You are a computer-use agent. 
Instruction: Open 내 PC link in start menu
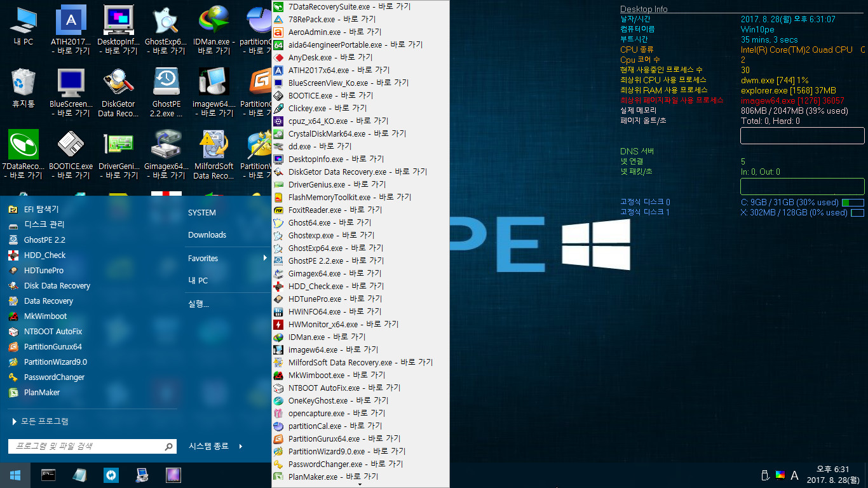pyautogui.click(x=198, y=281)
